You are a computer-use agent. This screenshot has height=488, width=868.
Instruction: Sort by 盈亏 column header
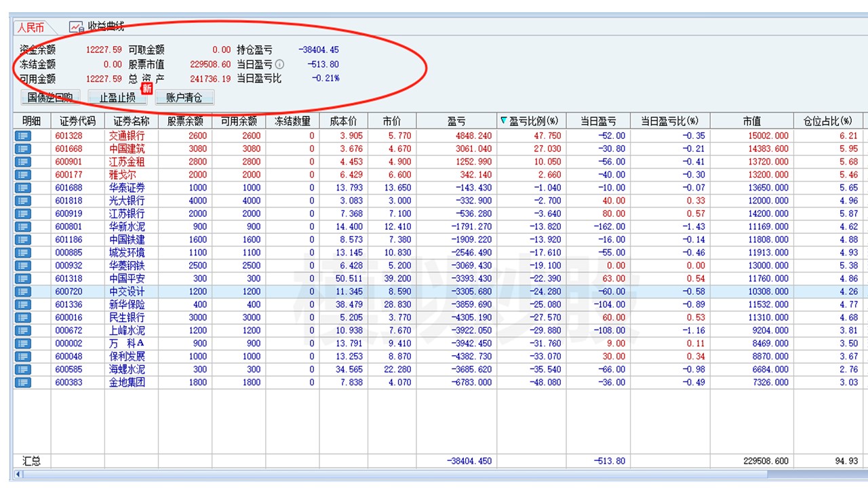[x=456, y=121]
